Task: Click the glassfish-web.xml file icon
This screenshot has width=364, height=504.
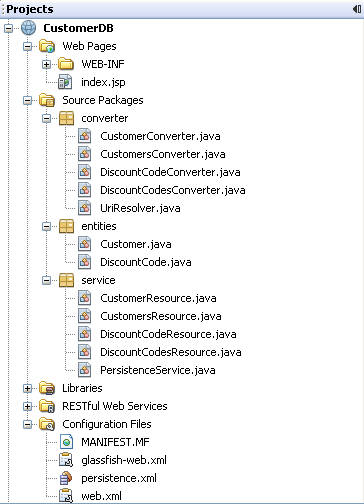Action: (x=66, y=460)
